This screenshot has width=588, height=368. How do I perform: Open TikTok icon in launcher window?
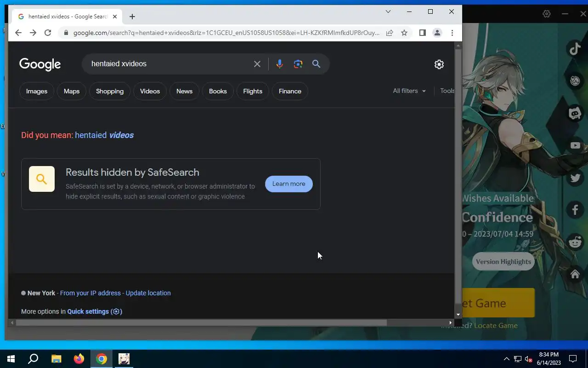pos(575,48)
